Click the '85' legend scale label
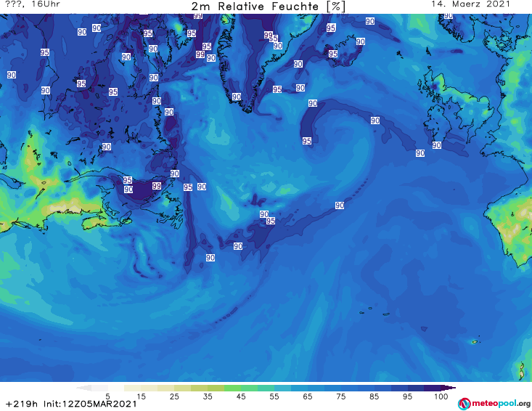The image size is (532, 411). (x=375, y=396)
